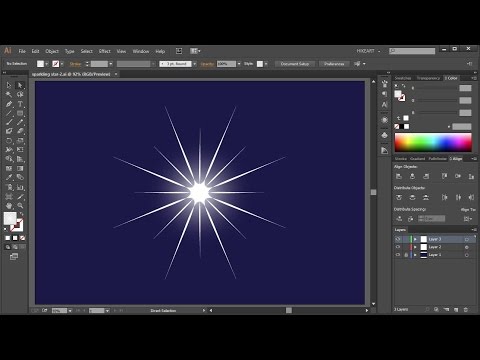Screen dimensions: 480x360
Task: Open the Object menu
Action: click(x=52, y=51)
